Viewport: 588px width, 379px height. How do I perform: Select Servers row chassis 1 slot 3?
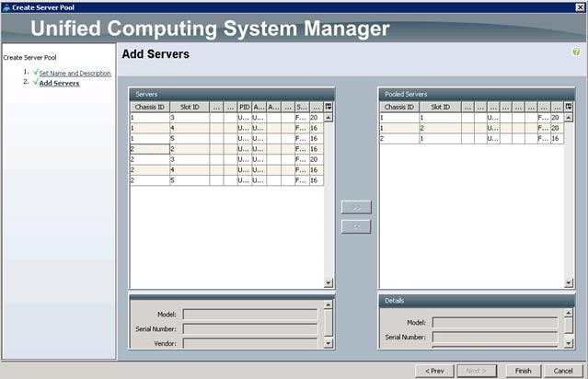point(226,118)
